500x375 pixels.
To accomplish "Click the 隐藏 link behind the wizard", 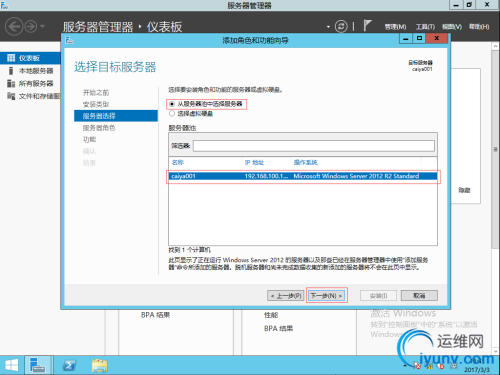I will [x=464, y=190].
